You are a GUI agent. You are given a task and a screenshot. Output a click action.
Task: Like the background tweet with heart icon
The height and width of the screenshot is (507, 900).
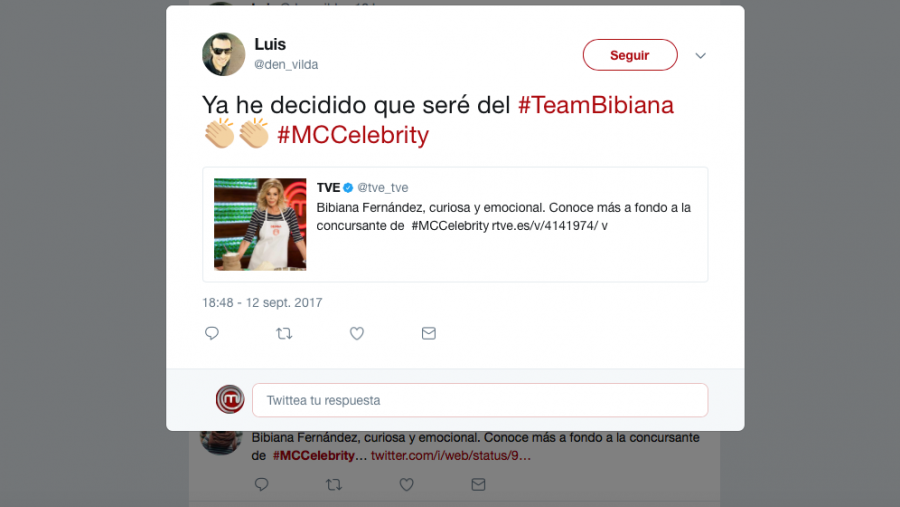pos(406,485)
